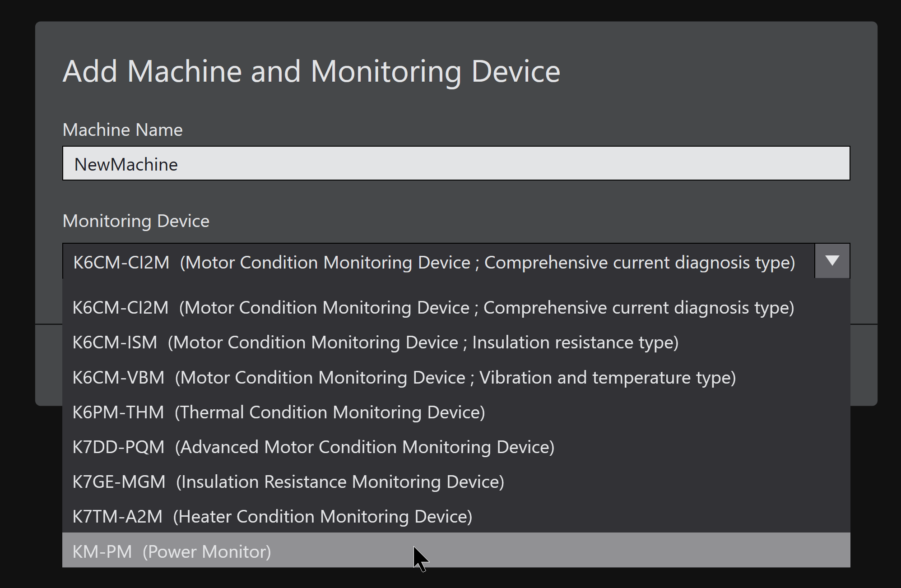This screenshot has height=588, width=901.
Task: Select K7GE-MGM Insulation Resistance Monitoring Device
Action: coord(288,482)
